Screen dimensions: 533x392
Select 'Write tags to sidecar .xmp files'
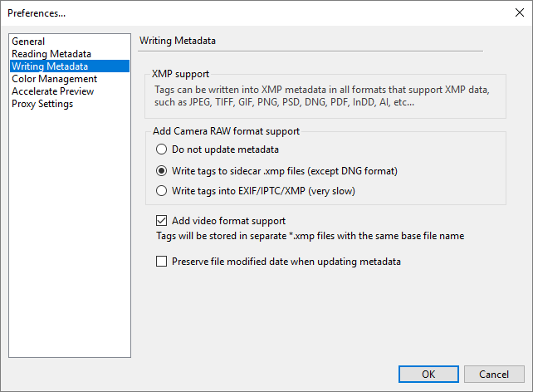click(x=162, y=171)
